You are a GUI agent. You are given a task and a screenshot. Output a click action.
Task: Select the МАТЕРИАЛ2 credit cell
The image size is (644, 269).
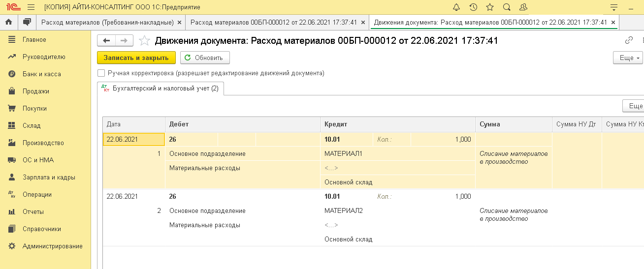pyautogui.click(x=344, y=211)
